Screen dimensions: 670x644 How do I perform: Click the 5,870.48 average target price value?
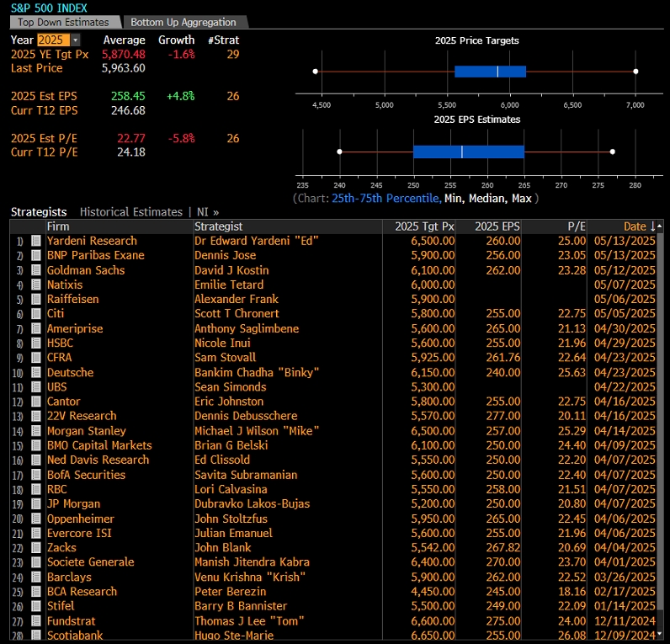pos(124,55)
